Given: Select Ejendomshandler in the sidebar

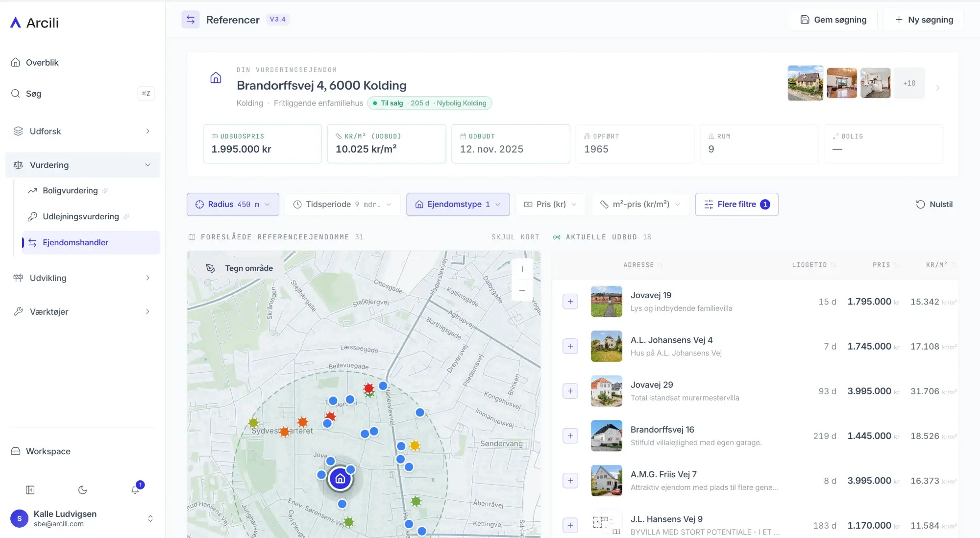Looking at the screenshot, I should pyautogui.click(x=91, y=242).
